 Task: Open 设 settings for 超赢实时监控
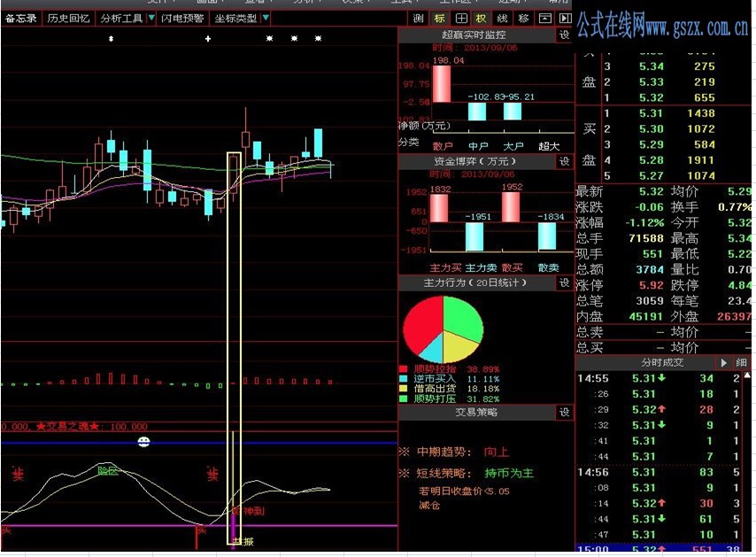click(565, 35)
